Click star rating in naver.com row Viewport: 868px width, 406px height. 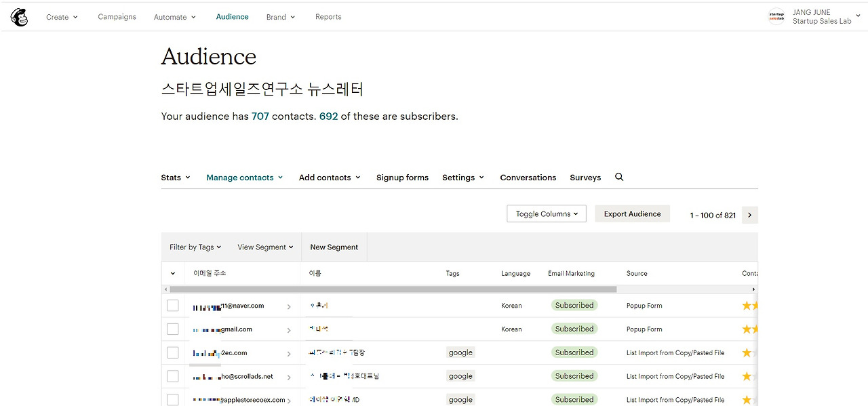(x=749, y=306)
